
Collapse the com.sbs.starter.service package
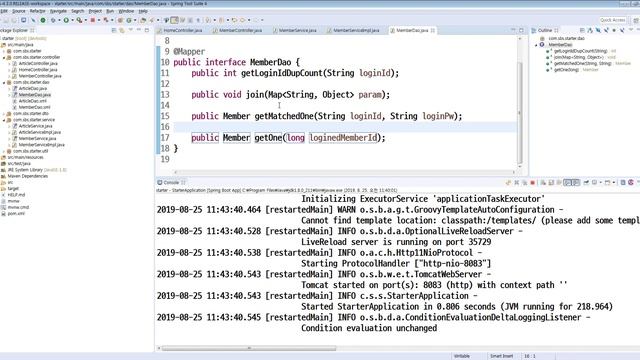click(x=4, y=120)
